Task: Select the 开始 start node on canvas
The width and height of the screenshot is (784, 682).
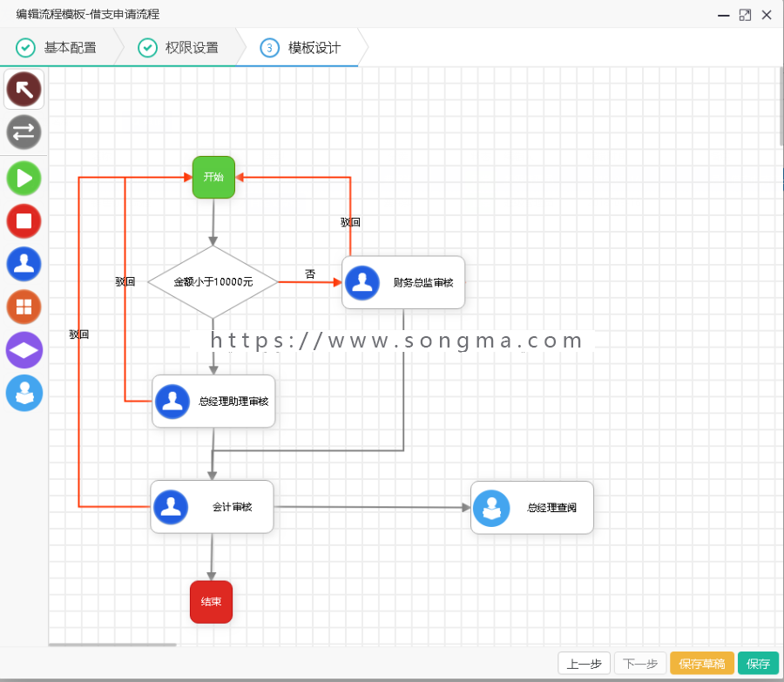Action: [213, 177]
